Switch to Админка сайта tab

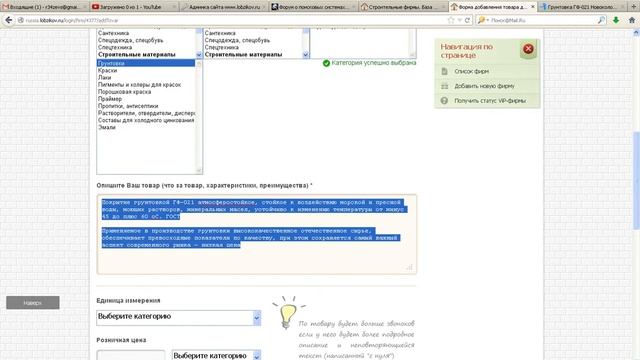point(224,7)
